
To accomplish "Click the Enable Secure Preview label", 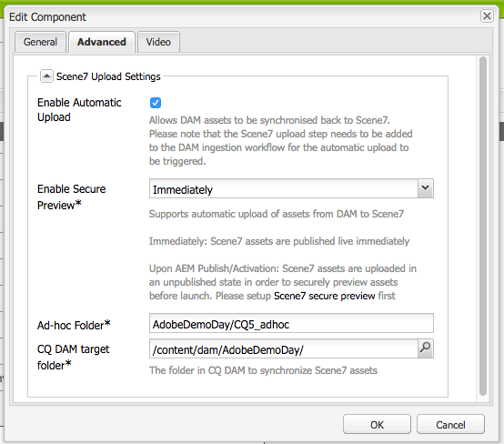I will pyautogui.click(x=71, y=197).
